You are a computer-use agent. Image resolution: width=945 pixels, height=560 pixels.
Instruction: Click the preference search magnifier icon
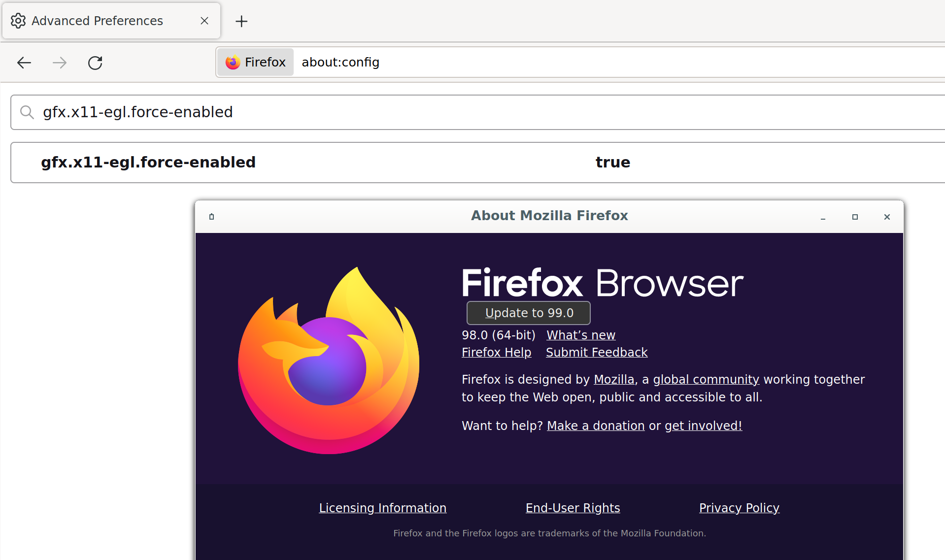click(x=27, y=112)
